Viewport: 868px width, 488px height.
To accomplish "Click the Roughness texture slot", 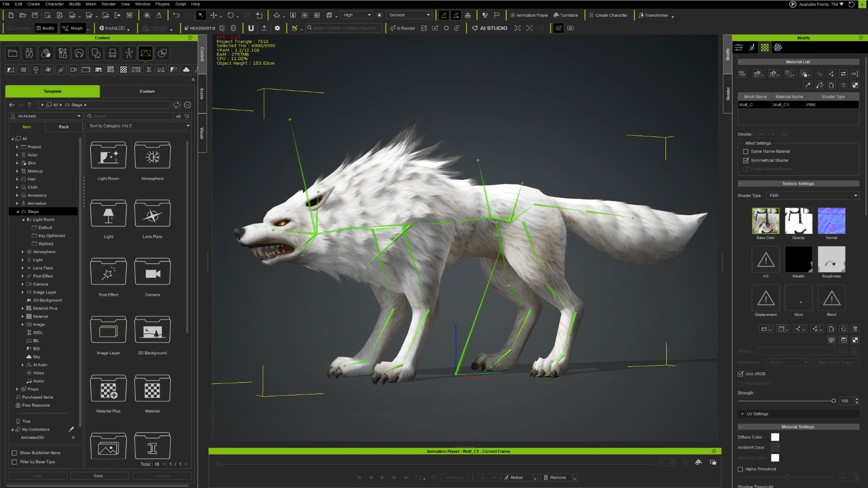I will pos(831,259).
